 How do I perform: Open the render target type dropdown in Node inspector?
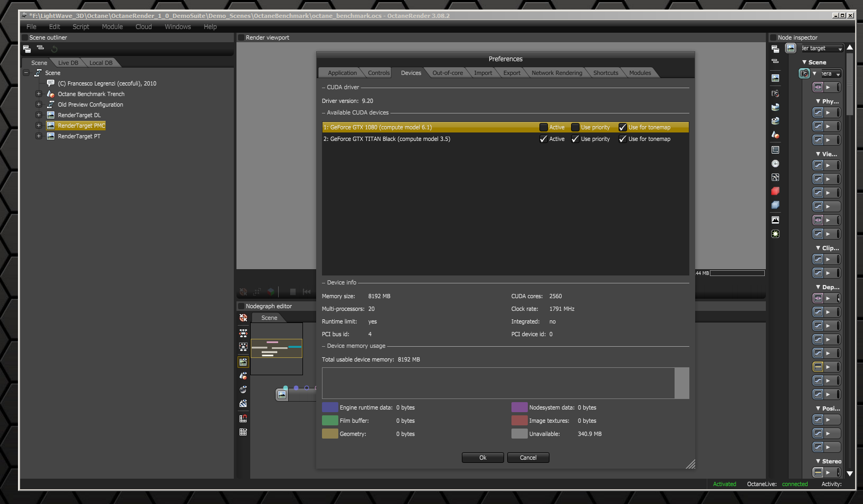[x=821, y=49]
